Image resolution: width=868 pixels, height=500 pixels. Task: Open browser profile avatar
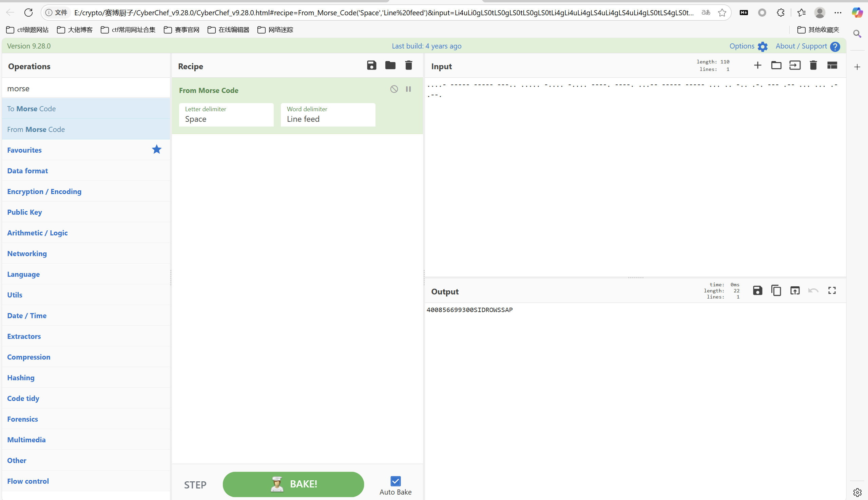pos(820,13)
